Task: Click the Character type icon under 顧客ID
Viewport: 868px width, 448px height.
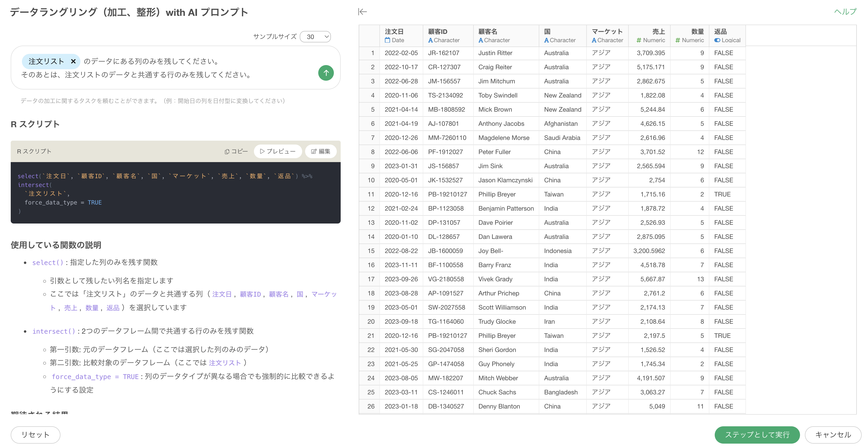Action: pos(430,40)
